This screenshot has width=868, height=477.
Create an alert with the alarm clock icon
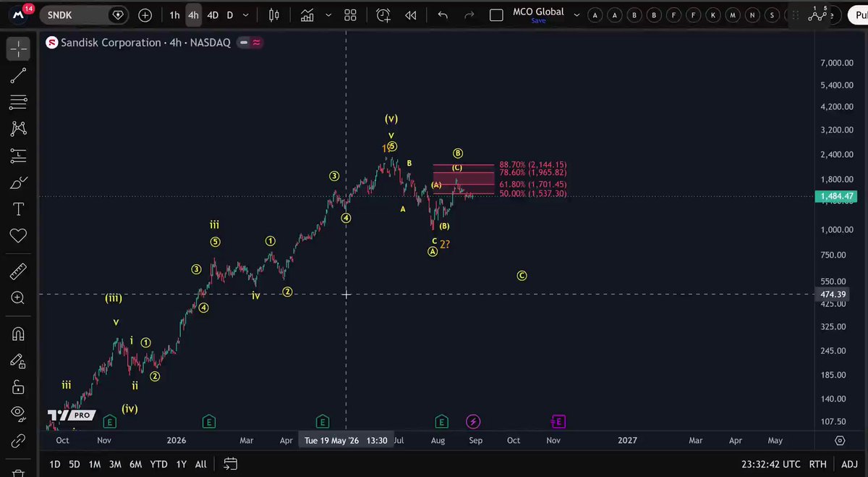pyautogui.click(x=383, y=15)
